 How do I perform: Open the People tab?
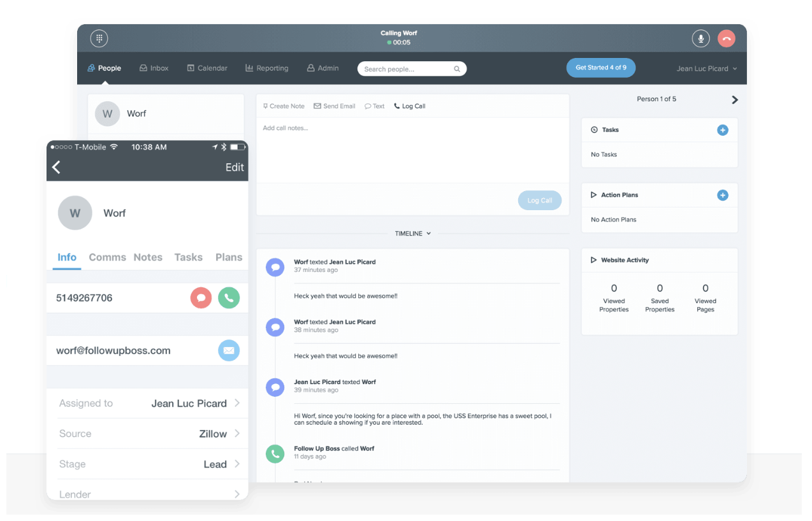(104, 68)
